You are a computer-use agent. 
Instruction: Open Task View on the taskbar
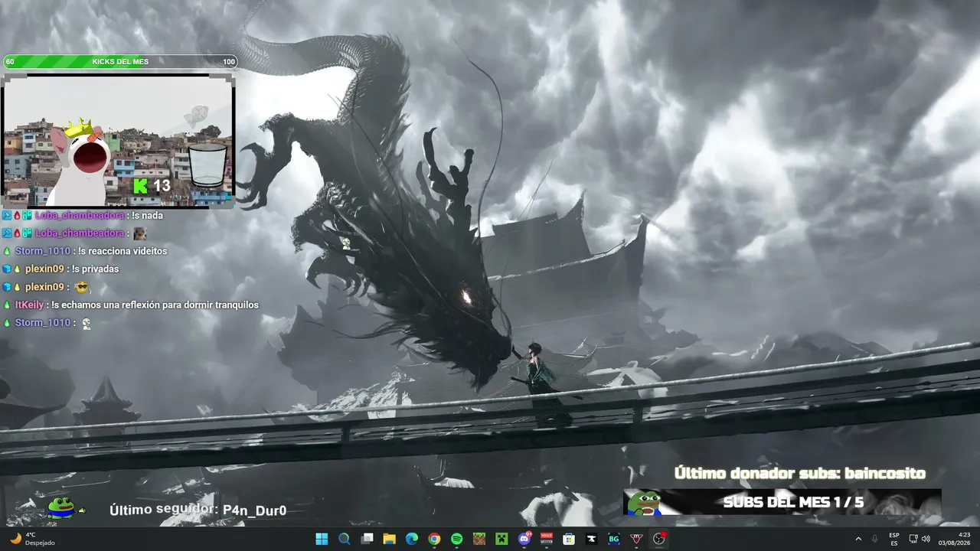(x=367, y=539)
